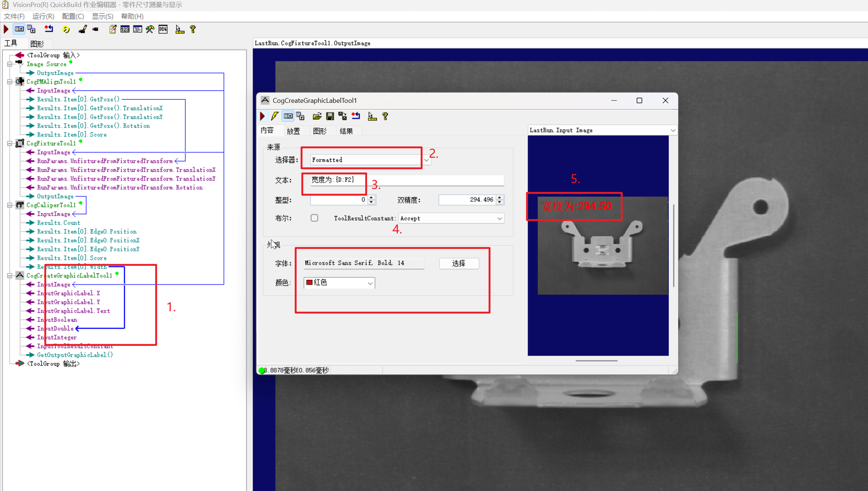The image size is (868, 491).
Task: Click the reset icon in tool dialog toolbar
Action: point(356,116)
